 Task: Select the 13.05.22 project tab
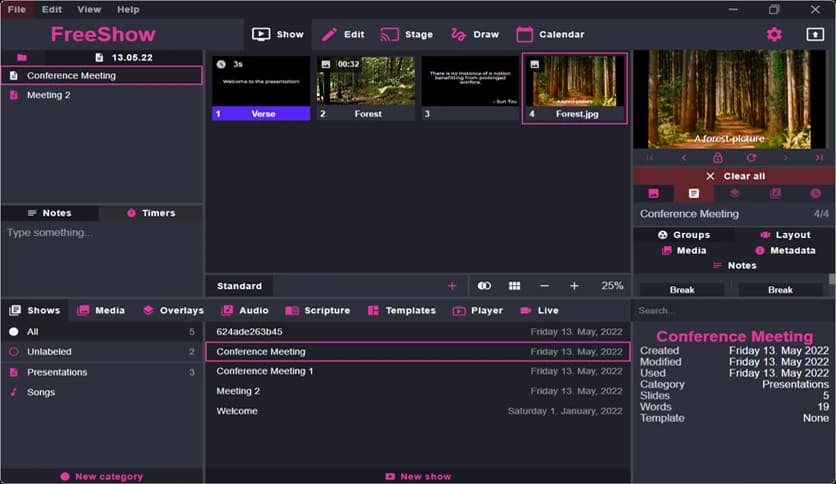(x=124, y=58)
